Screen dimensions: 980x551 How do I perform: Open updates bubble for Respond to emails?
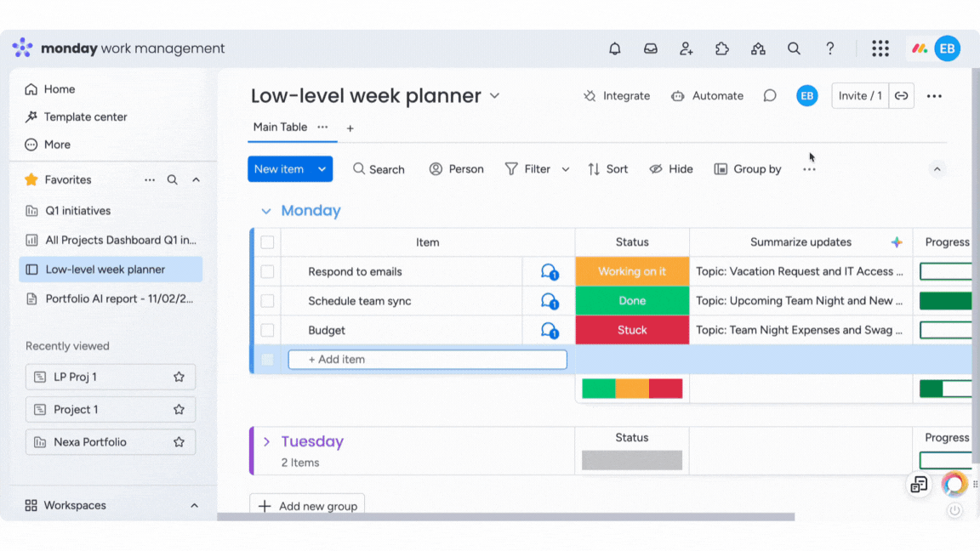(550, 272)
